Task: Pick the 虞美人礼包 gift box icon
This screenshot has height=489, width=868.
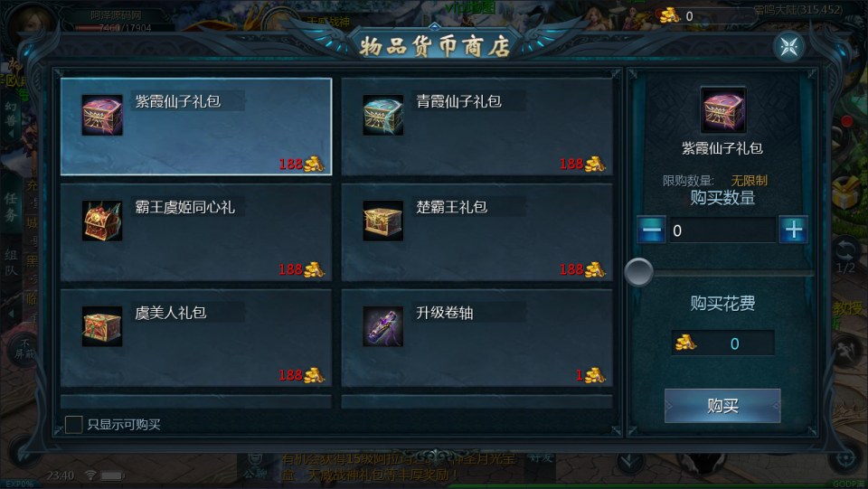Action: pyautogui.click(x=102, y=326)
